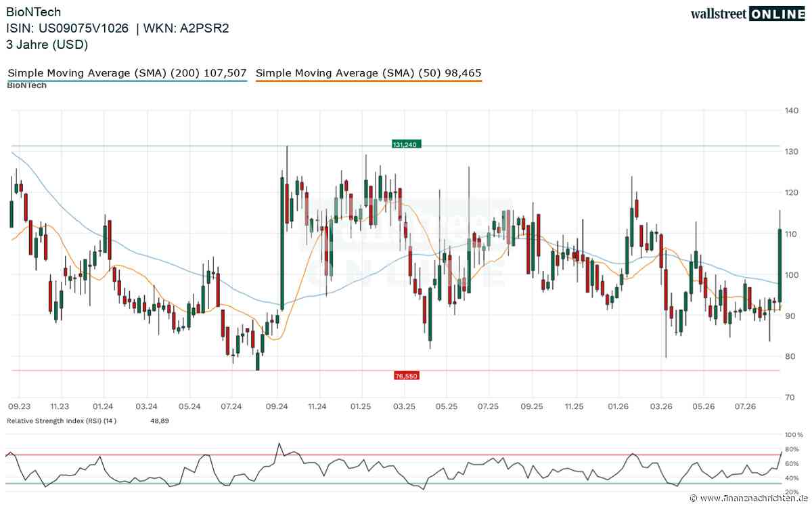Click the 07.24 date axis label
The height and width of the screenshot is (508, 812).
(231, 406)
